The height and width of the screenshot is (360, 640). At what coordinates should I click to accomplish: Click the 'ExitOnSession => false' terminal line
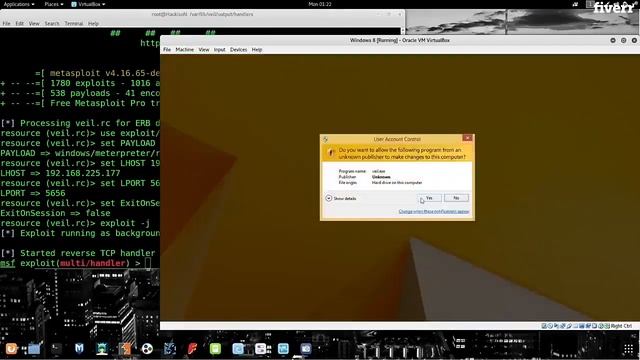[55, 213]
